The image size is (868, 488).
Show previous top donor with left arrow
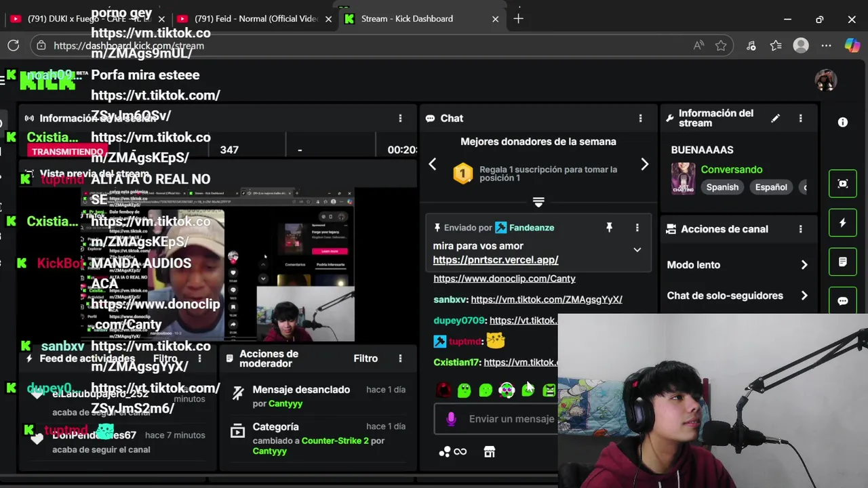coord(433,164)
